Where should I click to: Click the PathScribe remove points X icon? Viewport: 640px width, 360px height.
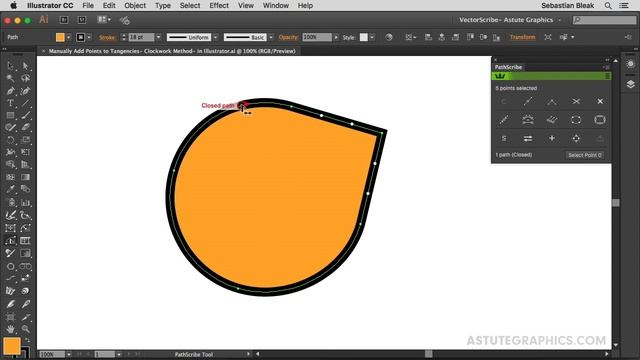coord(600,101)
